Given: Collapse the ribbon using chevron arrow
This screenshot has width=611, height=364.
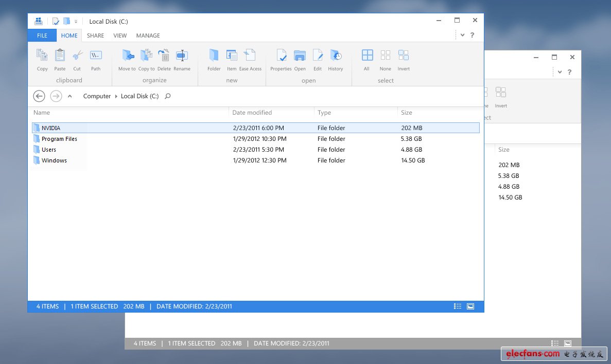Looking at the screenshot, I should [462, 35].
